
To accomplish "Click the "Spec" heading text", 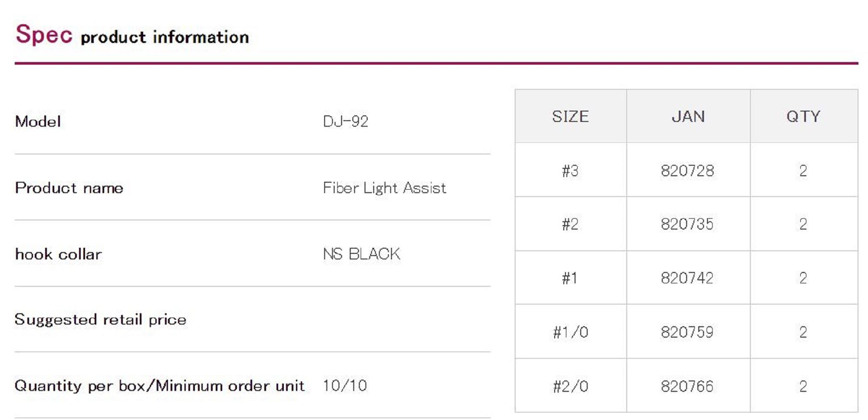I will pos(44,35).
